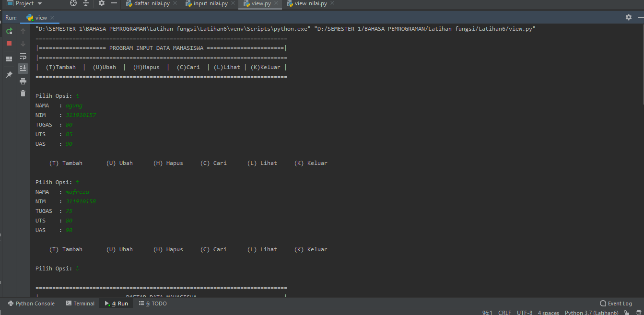The width and height of the screenshot is (644, 315).
Task: Click the down-arrow stack trace icon
Action: [x=23, y=44]
